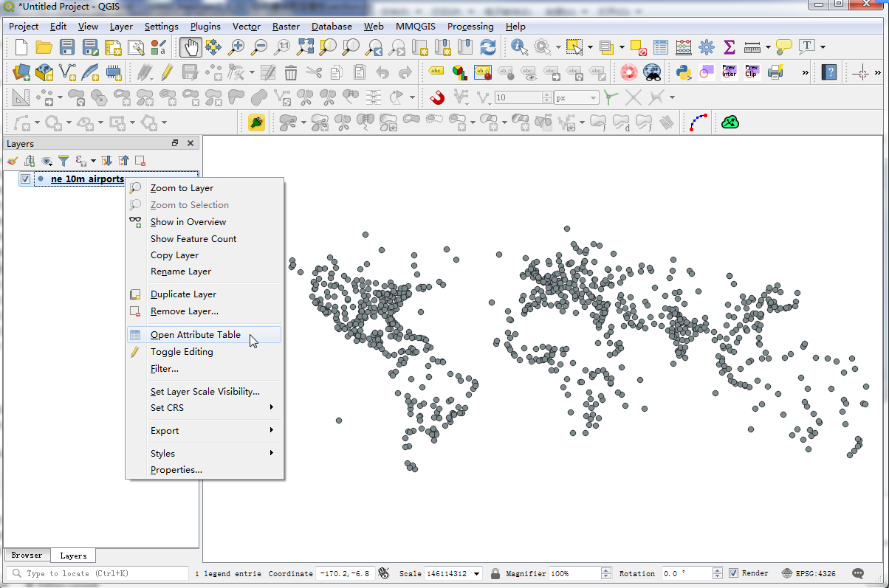Click the Map Tips speech bubble icon
The image size is (889, 588).
pyautogui.click(x=784, y=47)
